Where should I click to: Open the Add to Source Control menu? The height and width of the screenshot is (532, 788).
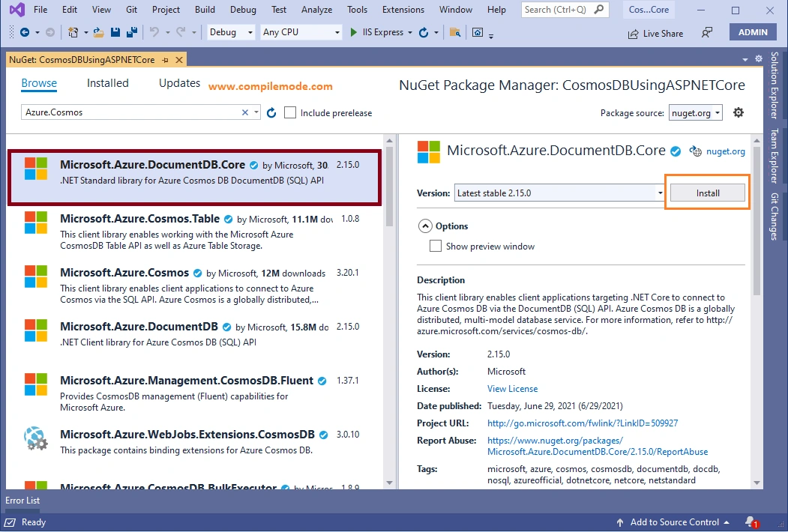pyautogui.click(x=675, y=522)
